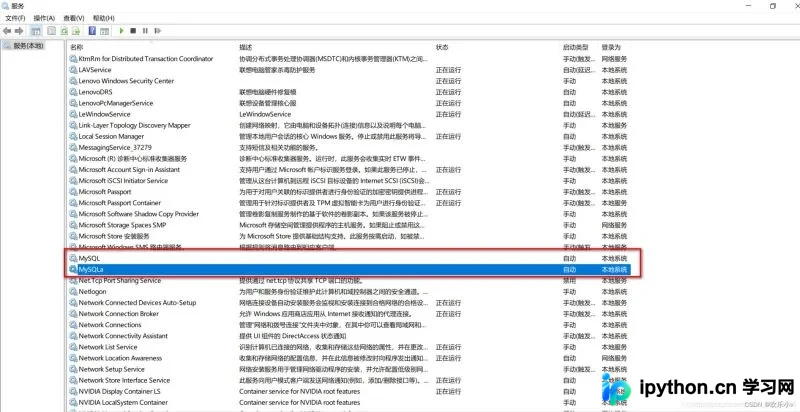Select Net.Tcp Port Sharing Service name
800x412 pixels.
coord(119,280)
